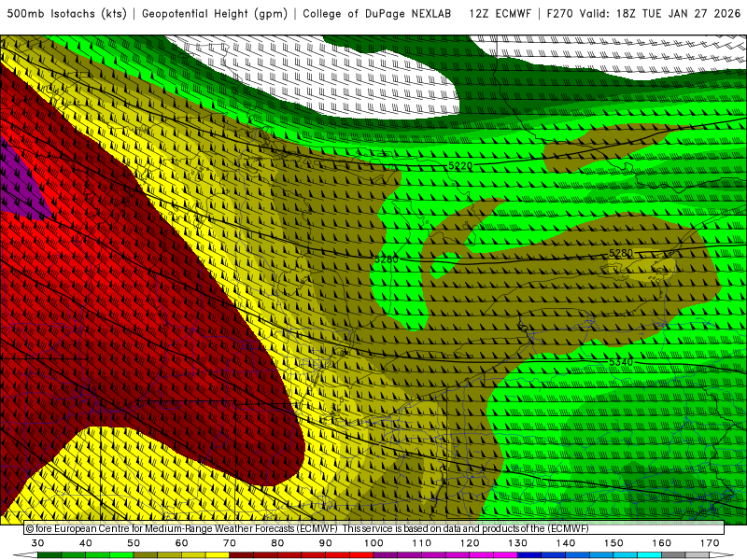Click the 80 kt value on the color bar
Viewport: 747px width, 560px height.
[x=277, y=543]
